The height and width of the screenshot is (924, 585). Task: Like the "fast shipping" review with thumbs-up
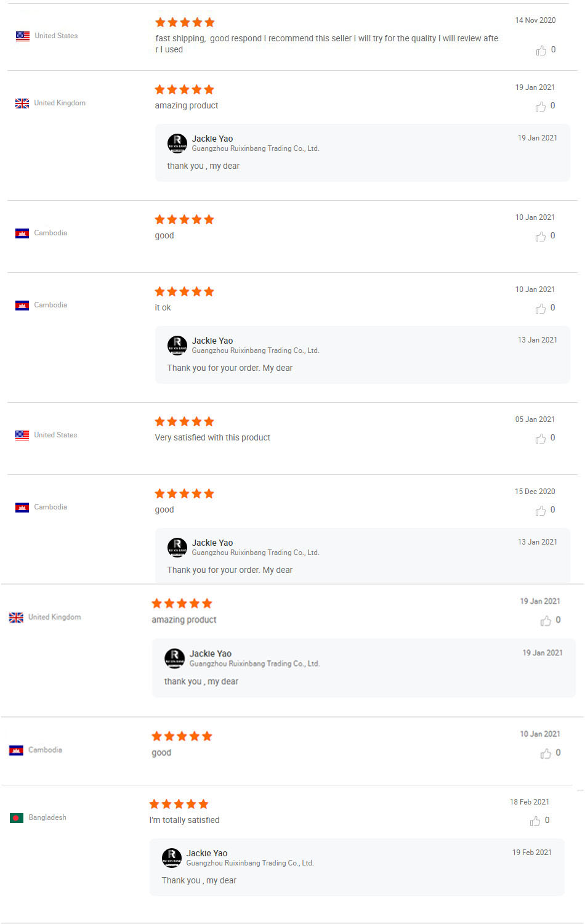tap(541, 51)
